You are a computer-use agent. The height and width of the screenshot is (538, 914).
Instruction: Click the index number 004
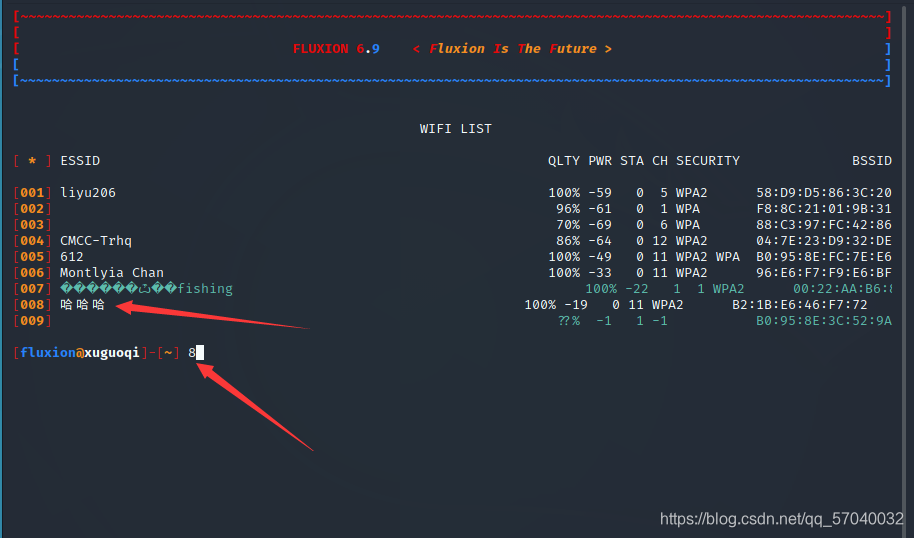click(x=32, y=241)
